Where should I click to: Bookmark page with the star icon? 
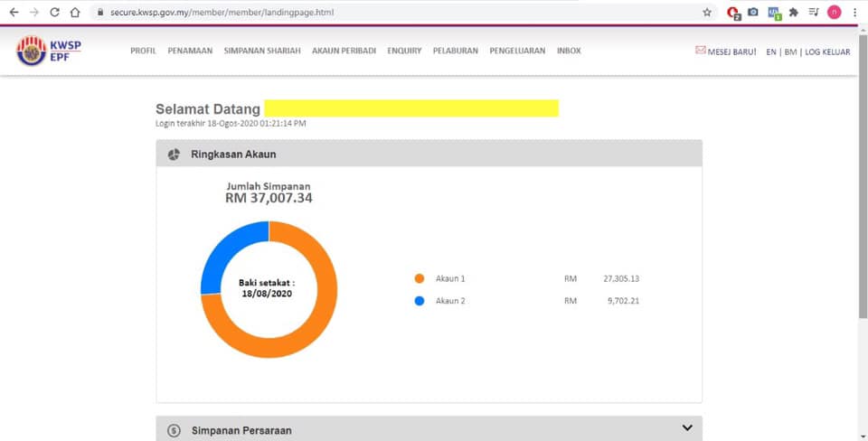point(707,12)
